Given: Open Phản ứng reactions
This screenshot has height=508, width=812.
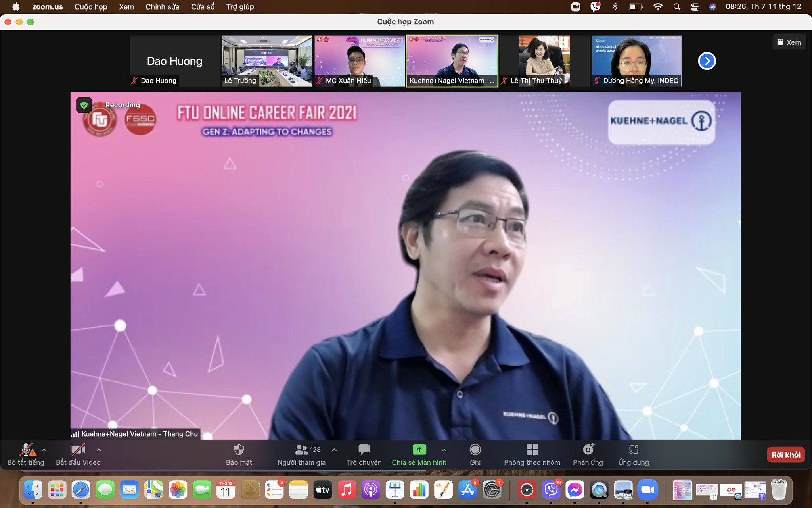Looking at the screenshot, I should pyautogui.click(x=588, y=455).
